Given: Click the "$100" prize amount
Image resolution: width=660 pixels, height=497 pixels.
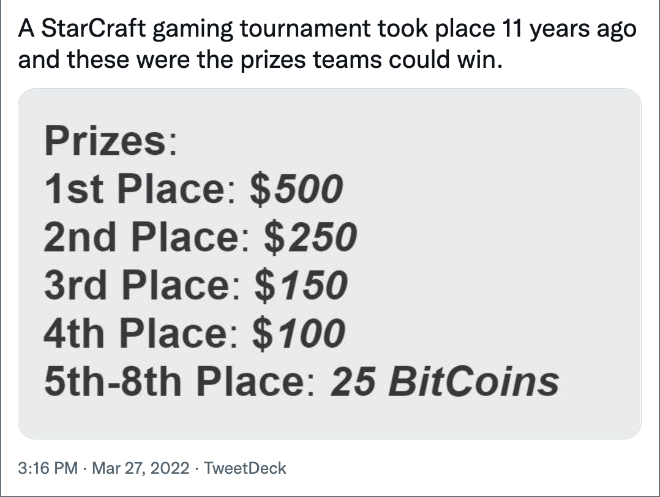Looking at the screenshot, I should coord(300,333).
